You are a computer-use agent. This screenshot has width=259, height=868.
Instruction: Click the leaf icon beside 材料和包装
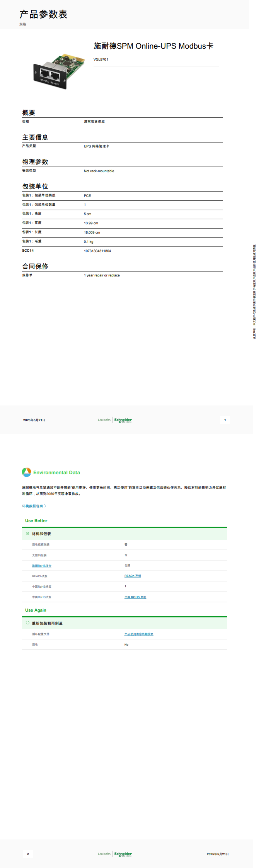click(27, 533)
